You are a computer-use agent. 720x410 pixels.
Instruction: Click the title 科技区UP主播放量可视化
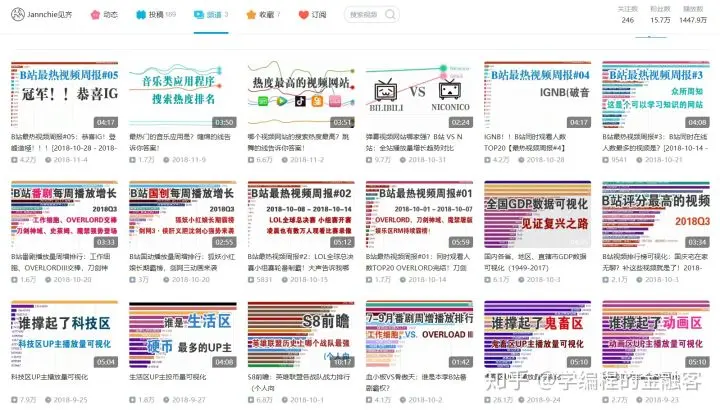click(50, 377)
